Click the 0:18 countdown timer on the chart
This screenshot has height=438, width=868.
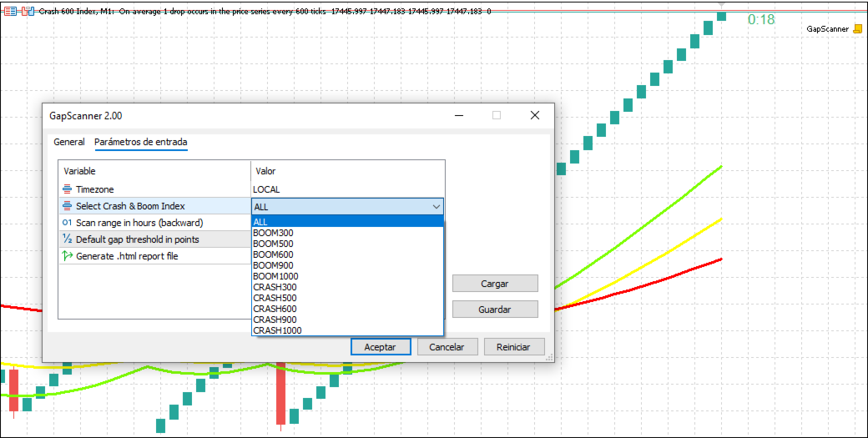(x=761, y=19)
